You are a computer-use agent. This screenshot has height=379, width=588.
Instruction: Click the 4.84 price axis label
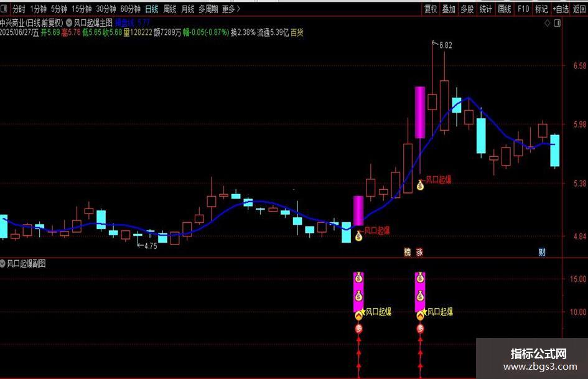[579, 236]
